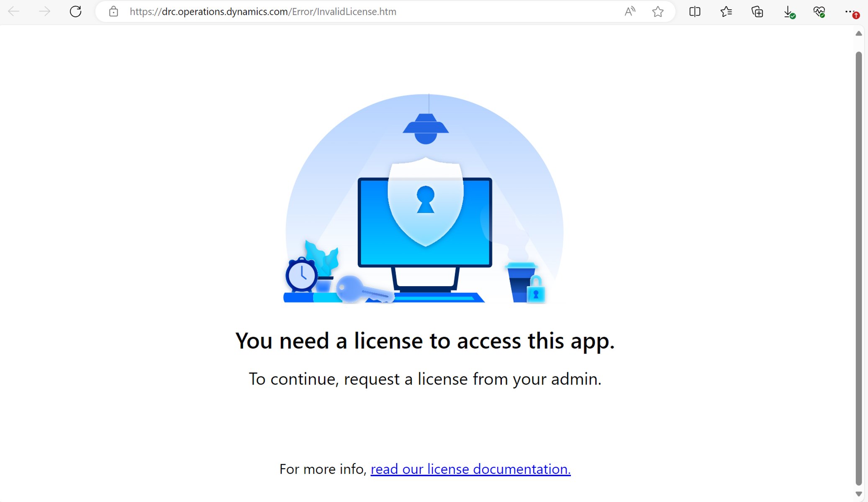
Task: Reload the page with the Refresh icon
Action: click(76, 12)
